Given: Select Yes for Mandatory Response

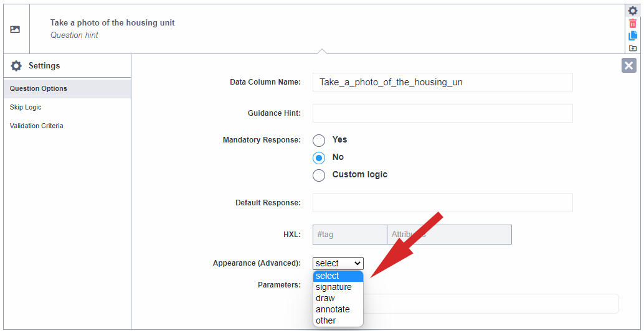Looking at the screenshot, I should click(x=319, y=140).
